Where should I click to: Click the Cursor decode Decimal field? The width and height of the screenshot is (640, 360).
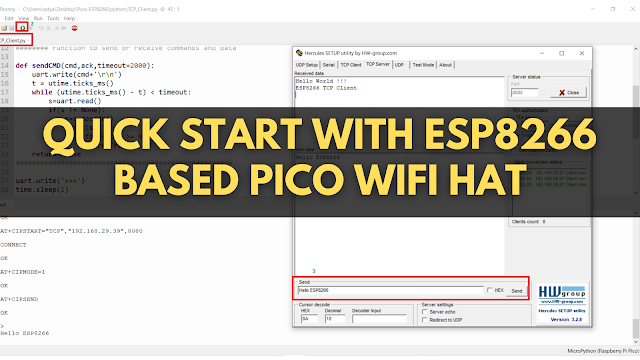pyautogui.click(x=335, y=319)
